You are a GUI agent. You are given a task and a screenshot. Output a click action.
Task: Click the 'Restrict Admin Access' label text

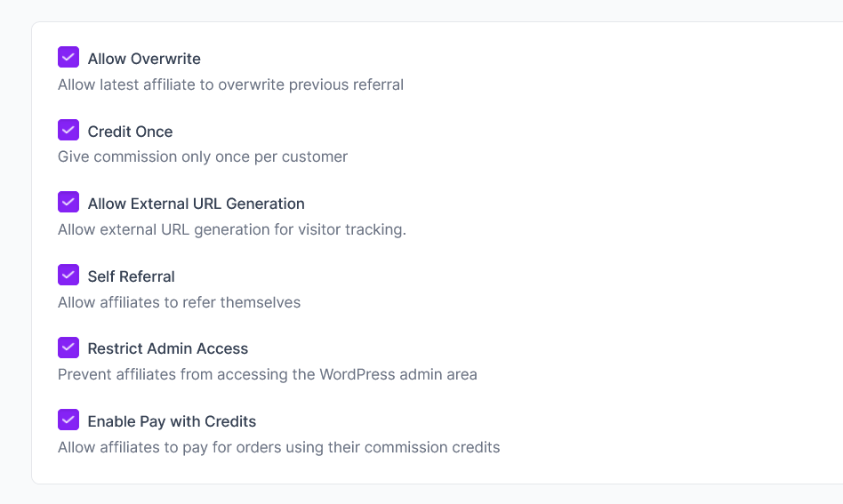click(167, 348)
